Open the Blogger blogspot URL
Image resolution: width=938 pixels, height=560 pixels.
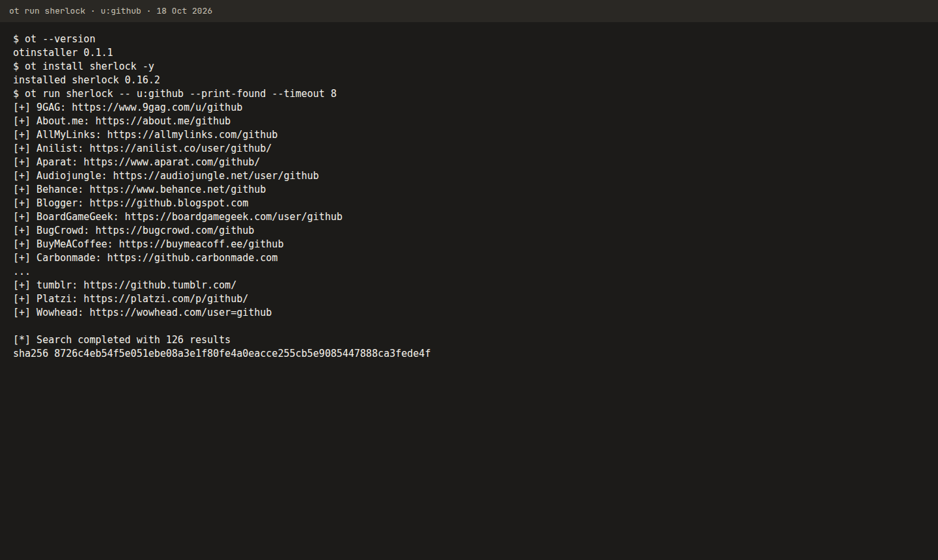[x=169, y=203]
